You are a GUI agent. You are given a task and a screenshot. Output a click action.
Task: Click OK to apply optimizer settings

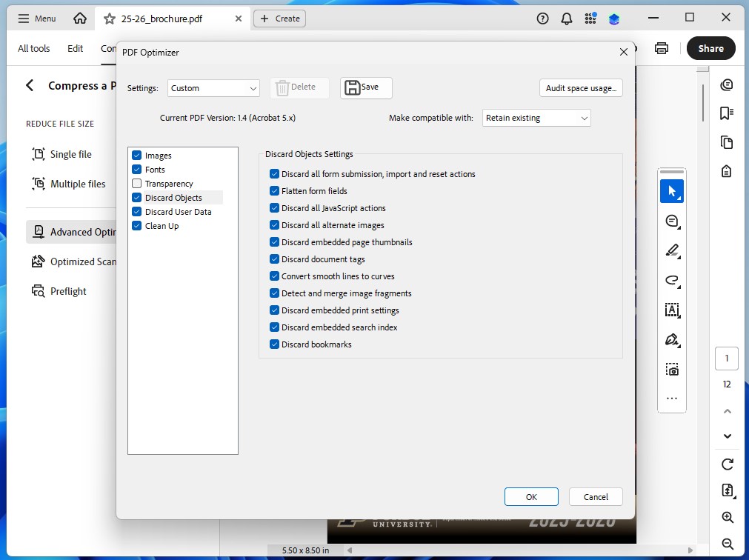[531, 496]
